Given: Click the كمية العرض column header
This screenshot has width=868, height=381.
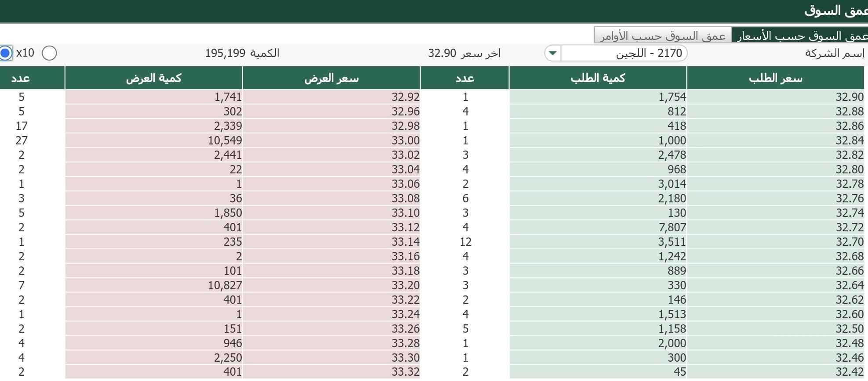Looking at the screenshot, I should pos(153,78).
